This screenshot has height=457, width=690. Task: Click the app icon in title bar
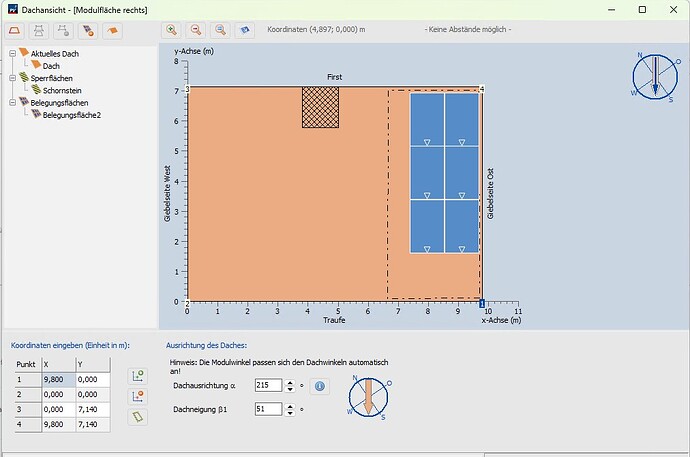point(12,9)
